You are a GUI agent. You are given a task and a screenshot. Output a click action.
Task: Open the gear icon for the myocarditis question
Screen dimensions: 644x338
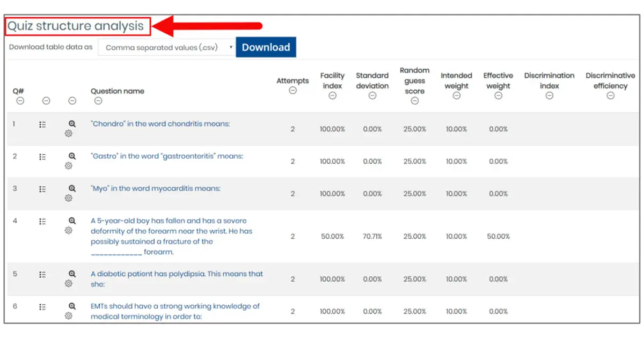click(69, 198)
